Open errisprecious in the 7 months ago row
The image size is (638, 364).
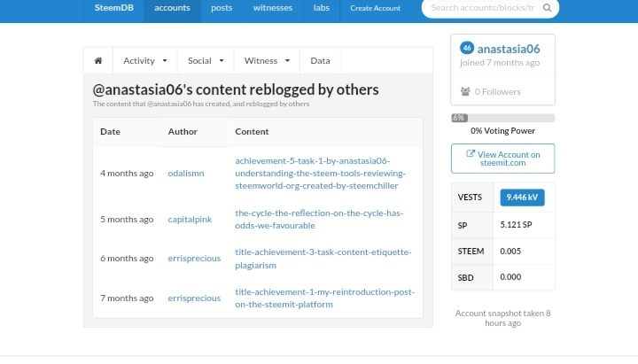tap(194, 298)
